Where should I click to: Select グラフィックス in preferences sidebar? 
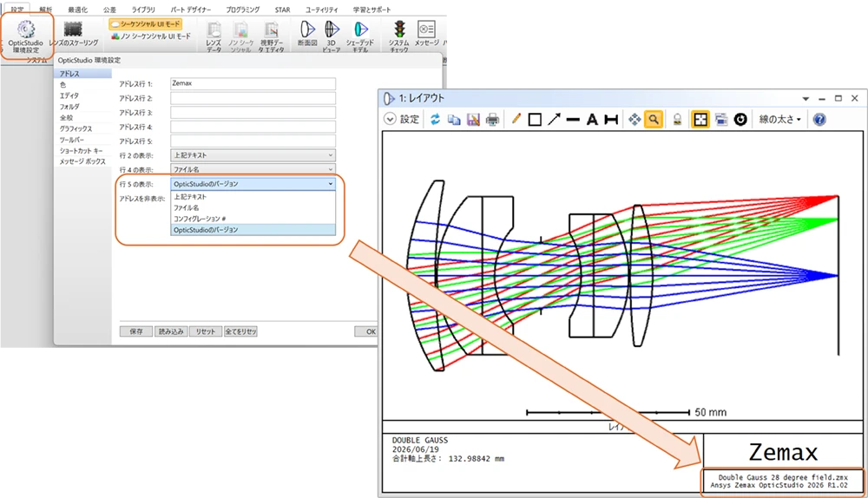coord(83,128)
